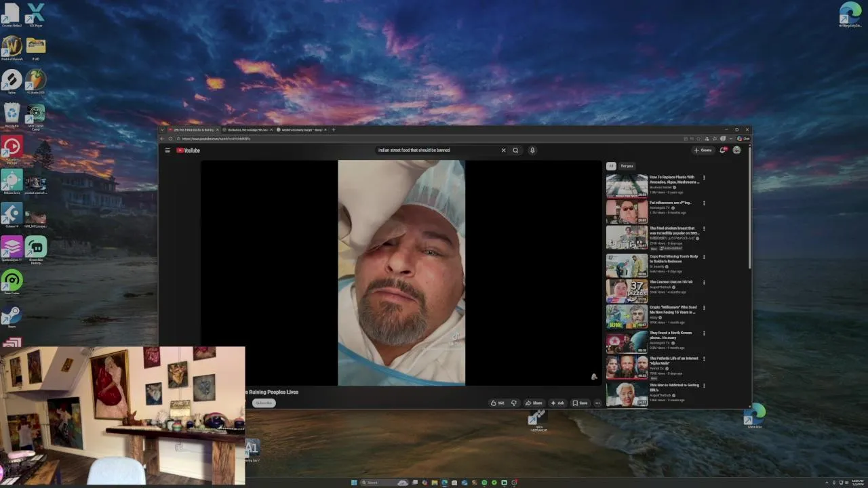This screenshot has width=868, height=488.
Task: Click the YouTube search input field
Action: pyautogui.click(x=437, y=150)
